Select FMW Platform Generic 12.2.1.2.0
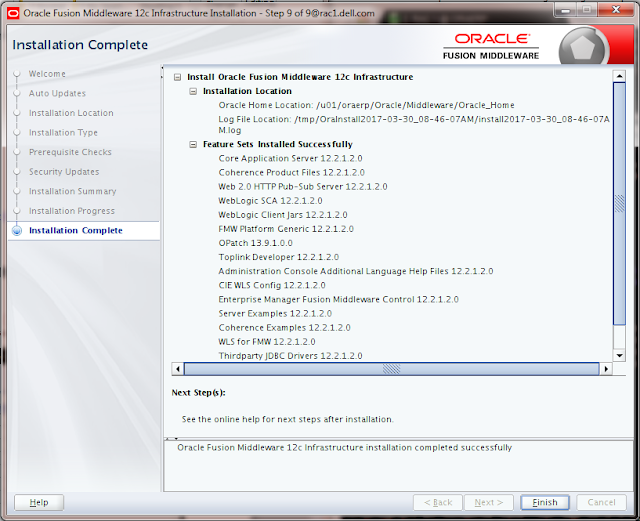The image size is (640, 521). (x=286, y=229)
